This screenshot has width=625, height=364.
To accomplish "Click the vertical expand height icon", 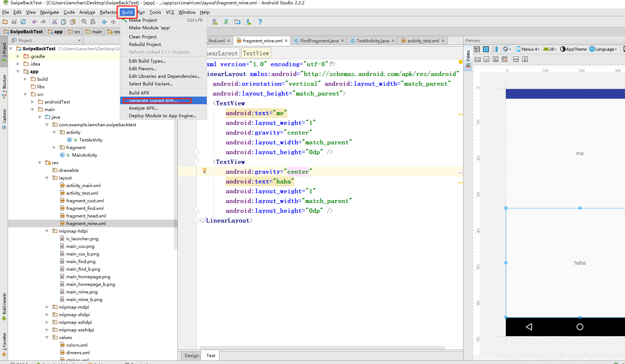I will (525, 59).
